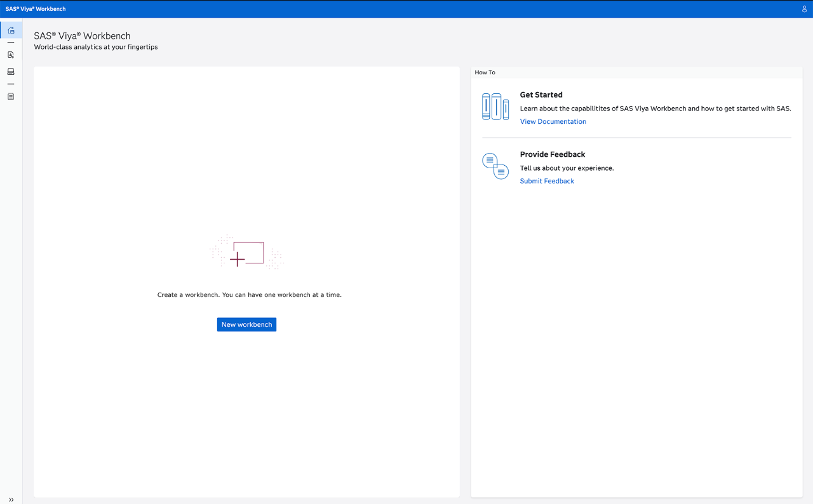Click the page-with-wrench sidebar icon
Image resolution: width=813 pixels, height=504 pixels.
11,55
